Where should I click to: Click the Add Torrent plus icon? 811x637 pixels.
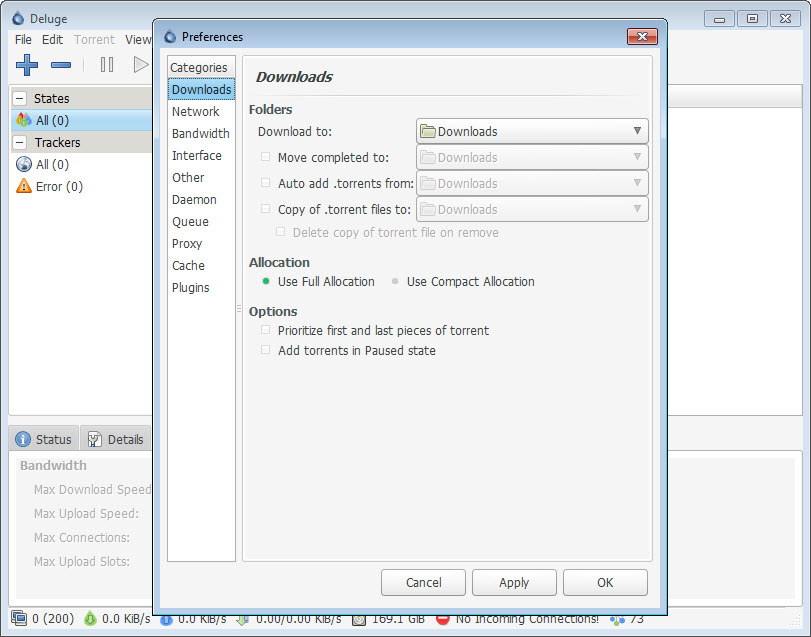(x=27, y=65)
